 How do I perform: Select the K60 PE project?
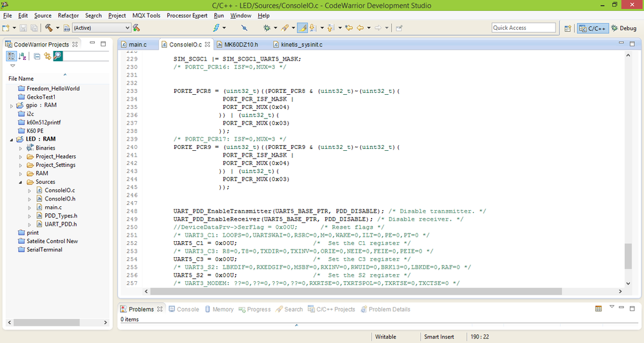[35, 130]
